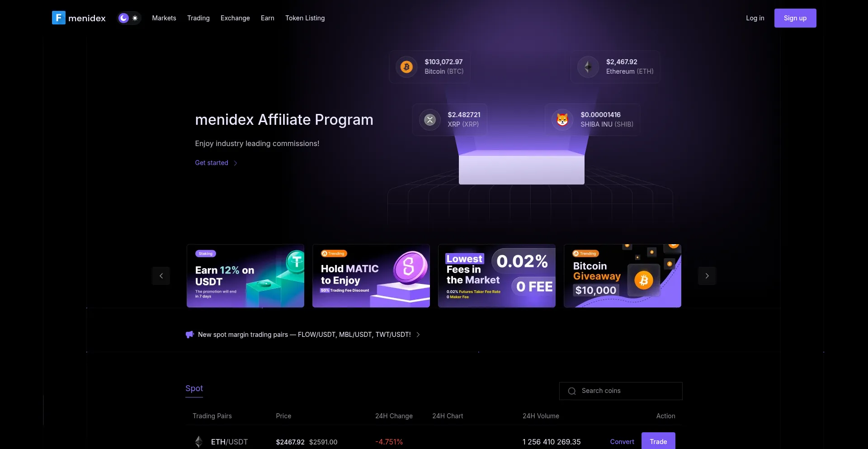This screenshot has width=868, height=449.
Task: Open the Markets menu
Action: pos(164,18)
